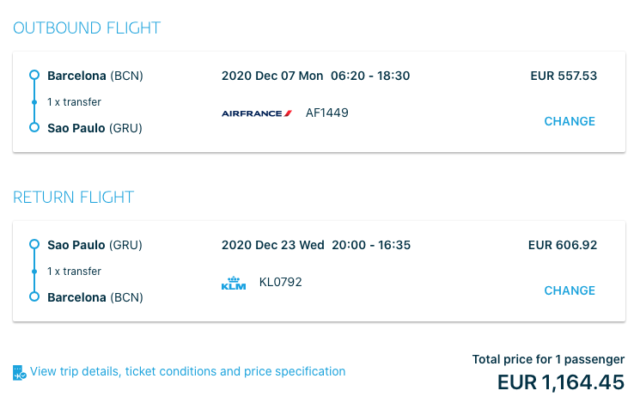Click the return date Dec 23 Wed
The width and height of the screenshot is (640, 403).
coord(270,245)
